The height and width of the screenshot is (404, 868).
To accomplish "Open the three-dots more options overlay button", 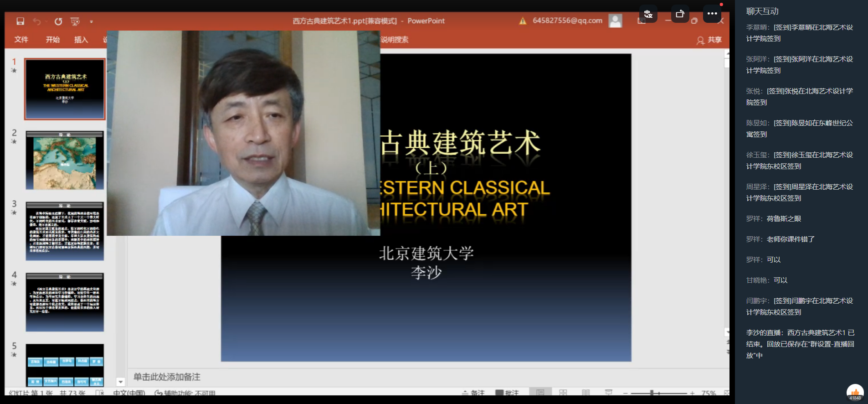I will point(712,14).
